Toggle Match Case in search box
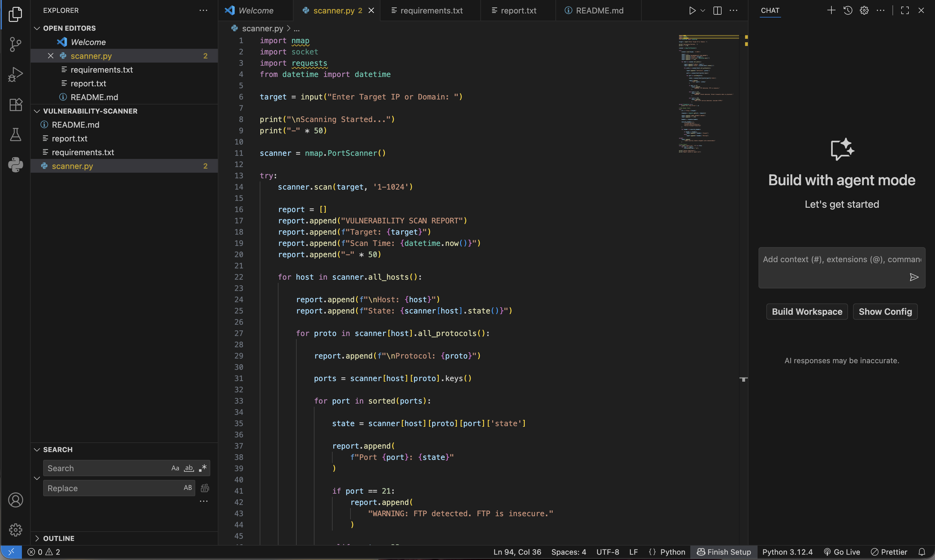 point(175,468)
